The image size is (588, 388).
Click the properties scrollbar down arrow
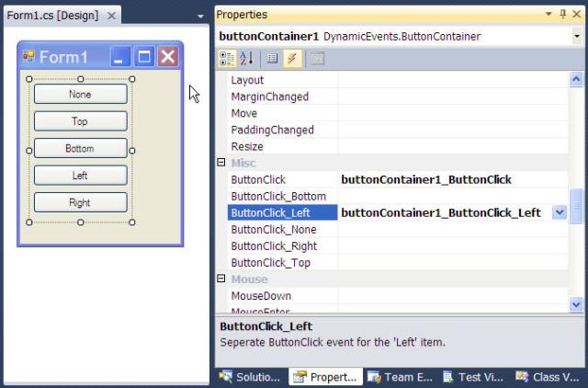[576, 304]
